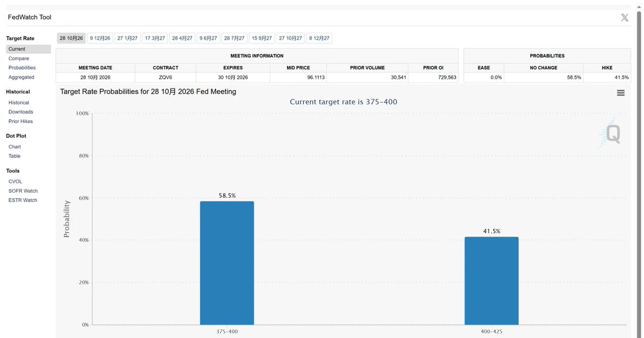Screen dimensions: 644x338
Task: Click the MEETING INFORMATION table header
Action: click(x=257, y=56)
